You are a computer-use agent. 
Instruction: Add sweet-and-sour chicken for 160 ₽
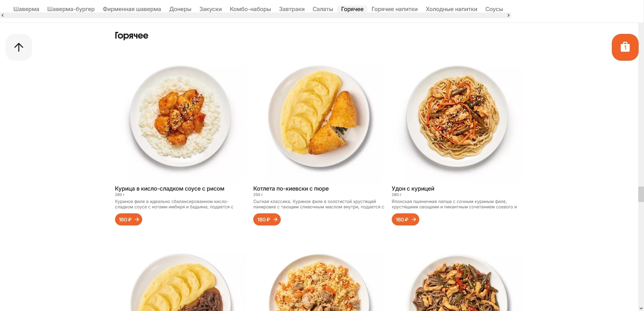click(128, 219)
